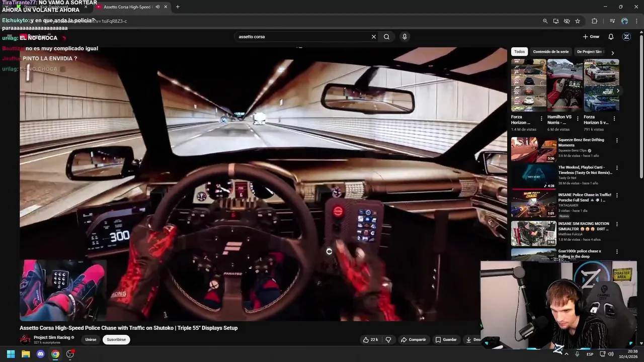Screen dimensions: 644x362
Task: Open 'Forza Horizon' short thumbnail with 1.4 M views
Action: [528, 85]
